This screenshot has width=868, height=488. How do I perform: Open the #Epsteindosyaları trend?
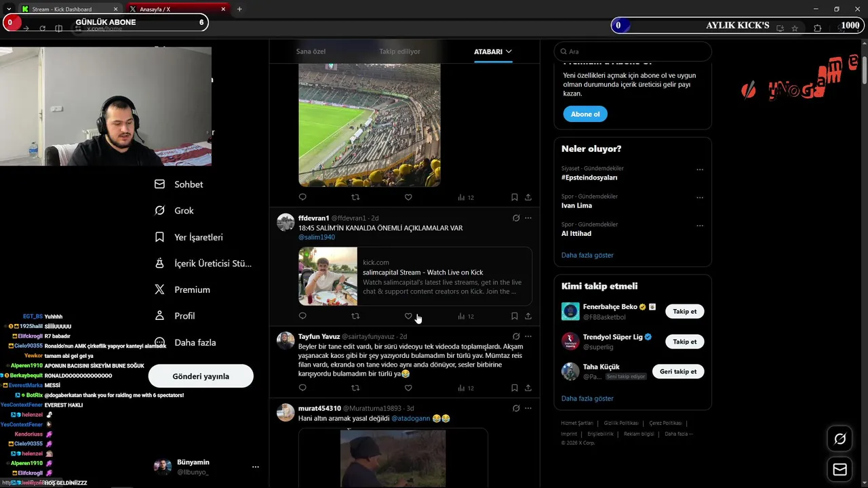click(x=589, y=178)
